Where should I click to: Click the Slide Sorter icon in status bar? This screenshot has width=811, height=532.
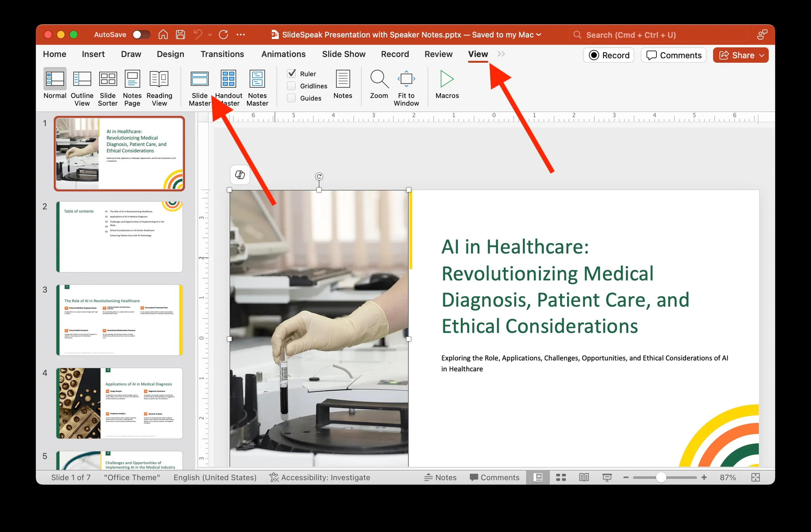tap(561, 477)
